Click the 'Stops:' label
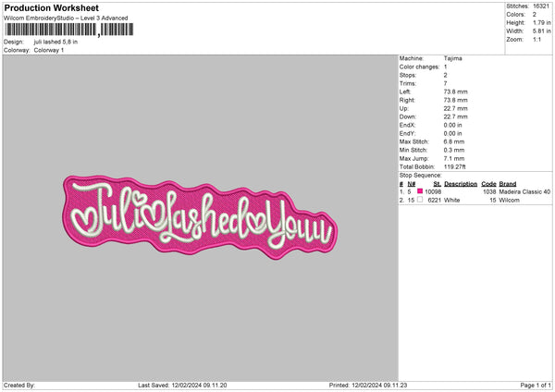Viewport: 555px width, 392px height. click(x=408, y=75)
